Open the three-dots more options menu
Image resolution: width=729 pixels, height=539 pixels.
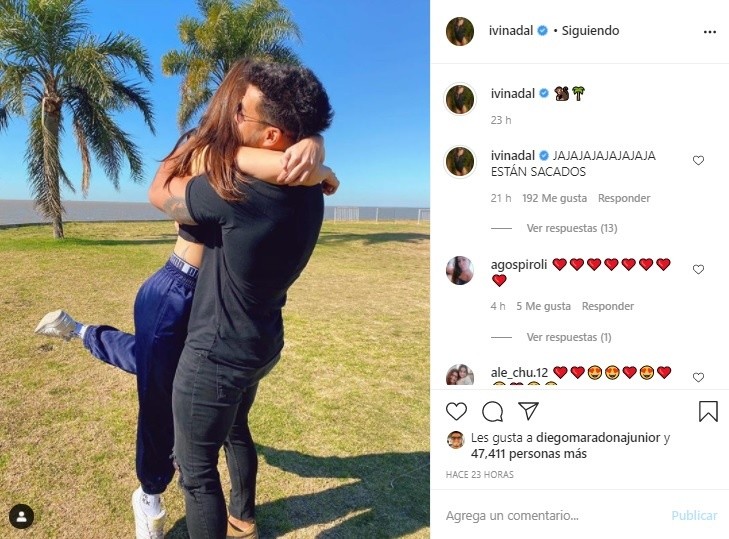tap(709, 32)
